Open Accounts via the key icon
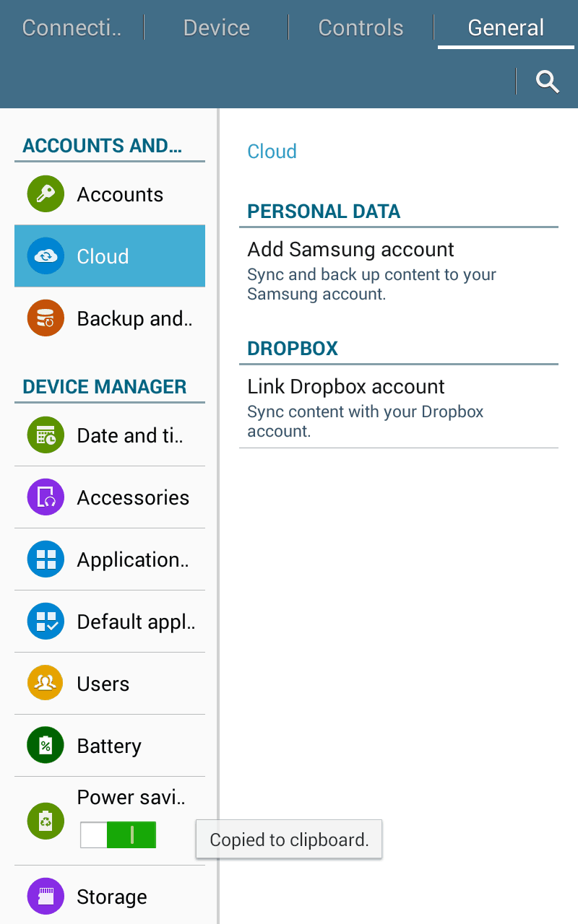This screenshot has width=578, height=924. [x=46, y=194]
